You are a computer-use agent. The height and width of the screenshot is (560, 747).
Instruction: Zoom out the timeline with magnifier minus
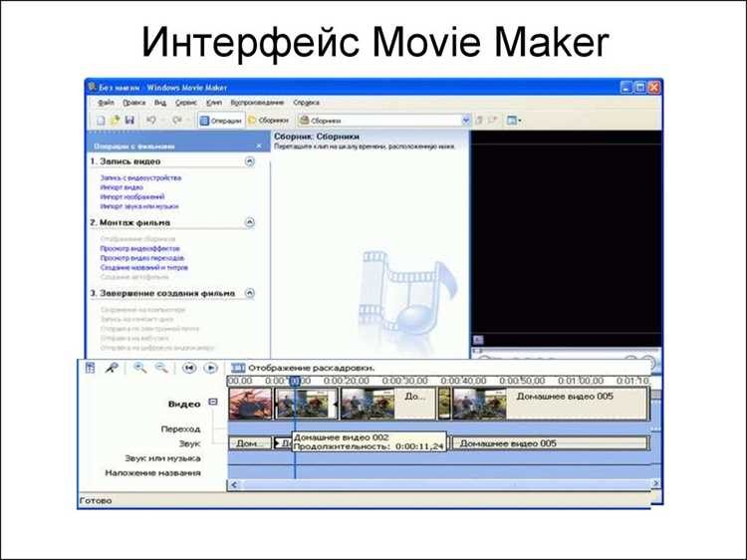click(161, 368)
